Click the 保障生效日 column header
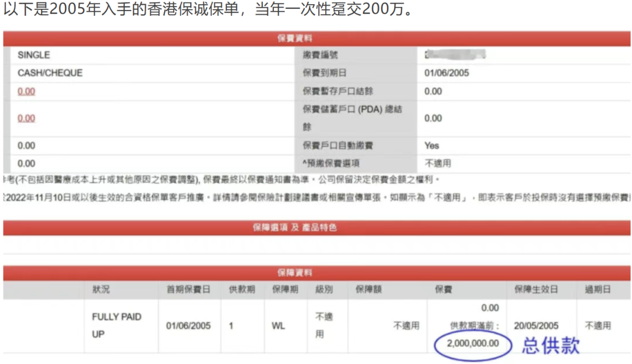 (535, 290)
